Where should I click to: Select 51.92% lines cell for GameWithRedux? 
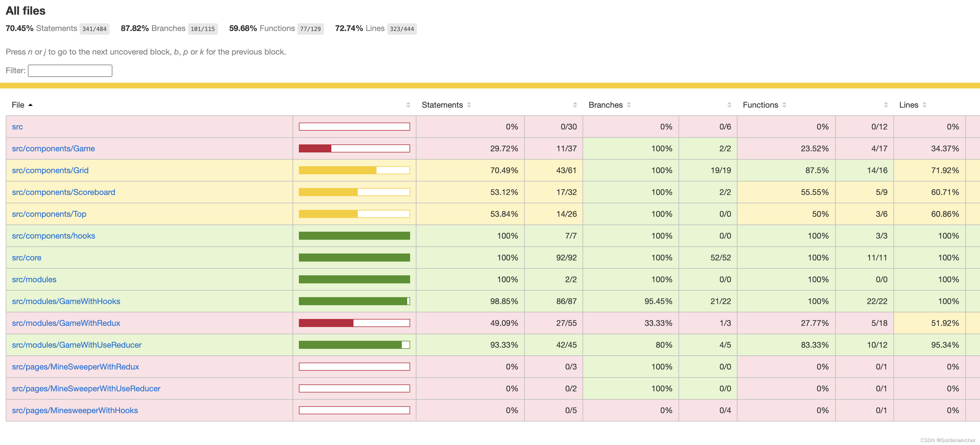929,323
